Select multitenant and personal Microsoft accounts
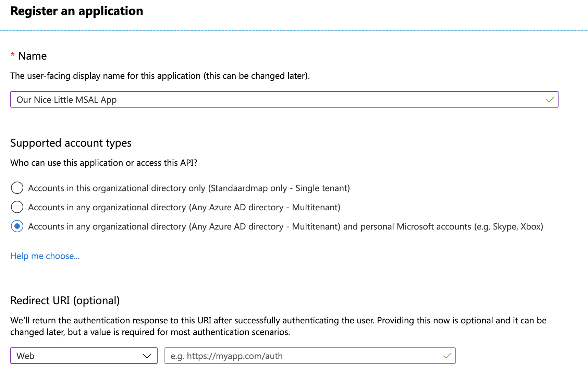This screenshot has height=383, width=588. [x=17, y=226]
